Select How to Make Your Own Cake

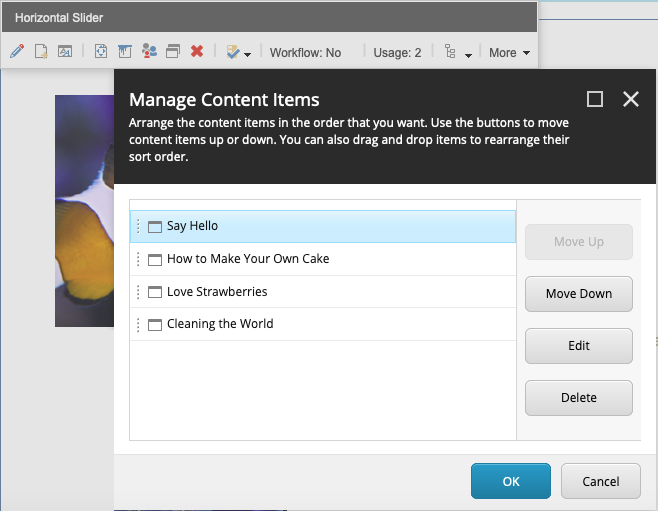click(x=323, y=259)
